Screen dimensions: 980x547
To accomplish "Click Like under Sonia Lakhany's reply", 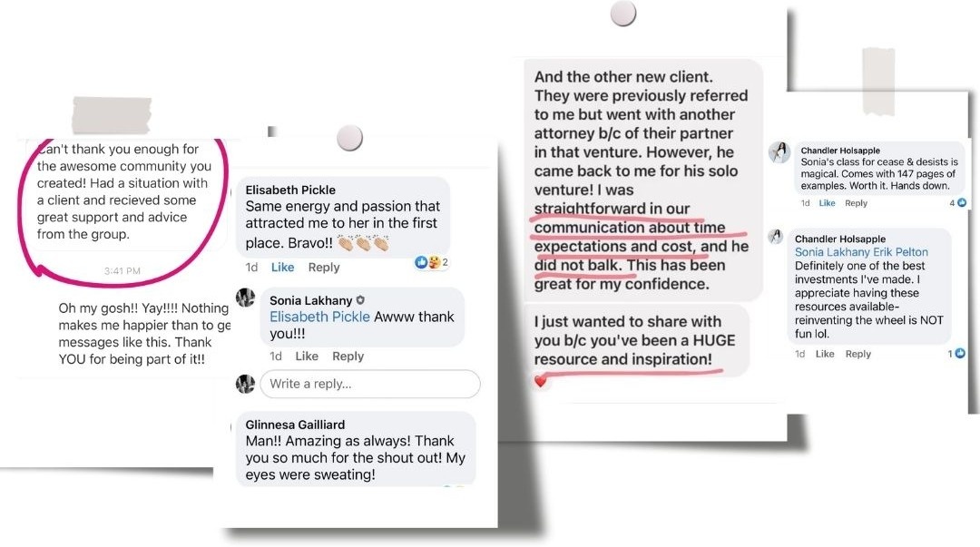I will (307, 356).
